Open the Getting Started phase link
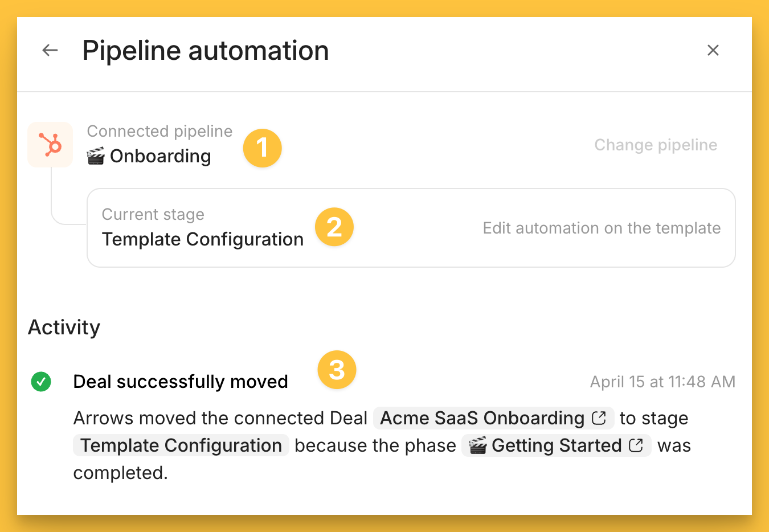Viewport: 769px width, 532px height. [x=556, y=445]
